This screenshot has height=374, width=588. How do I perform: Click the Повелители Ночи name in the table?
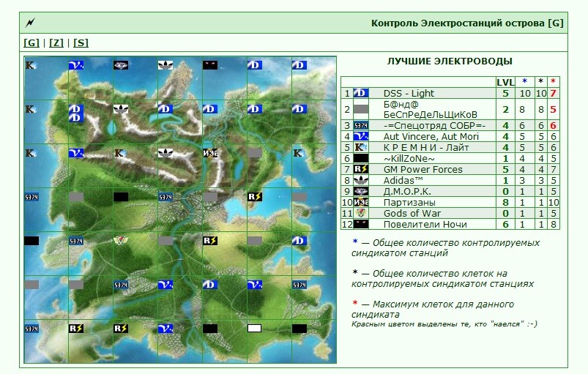tap(425, 225)
